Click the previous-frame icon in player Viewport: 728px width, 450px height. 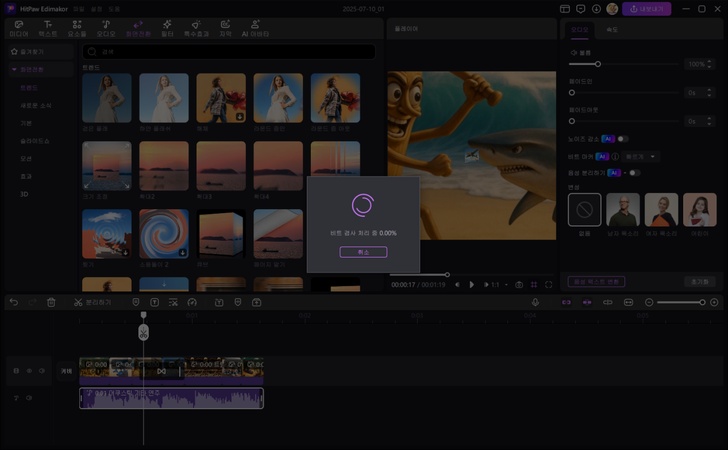(457, 285)
